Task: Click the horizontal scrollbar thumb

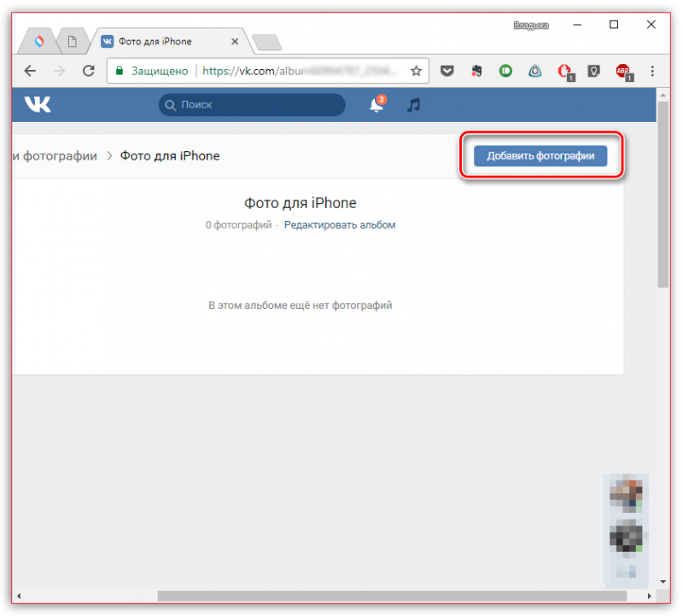Action: [x=392, y=596]
